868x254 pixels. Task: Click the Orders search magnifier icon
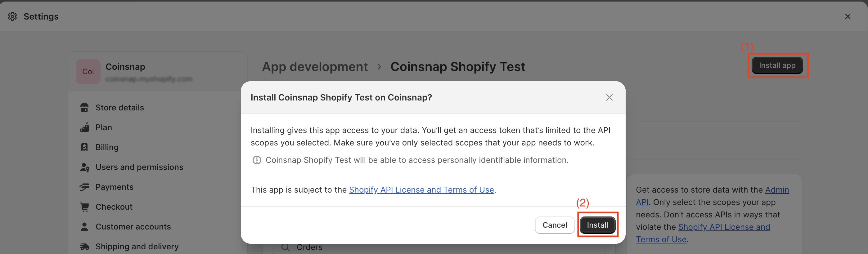(x=286, y=247)
